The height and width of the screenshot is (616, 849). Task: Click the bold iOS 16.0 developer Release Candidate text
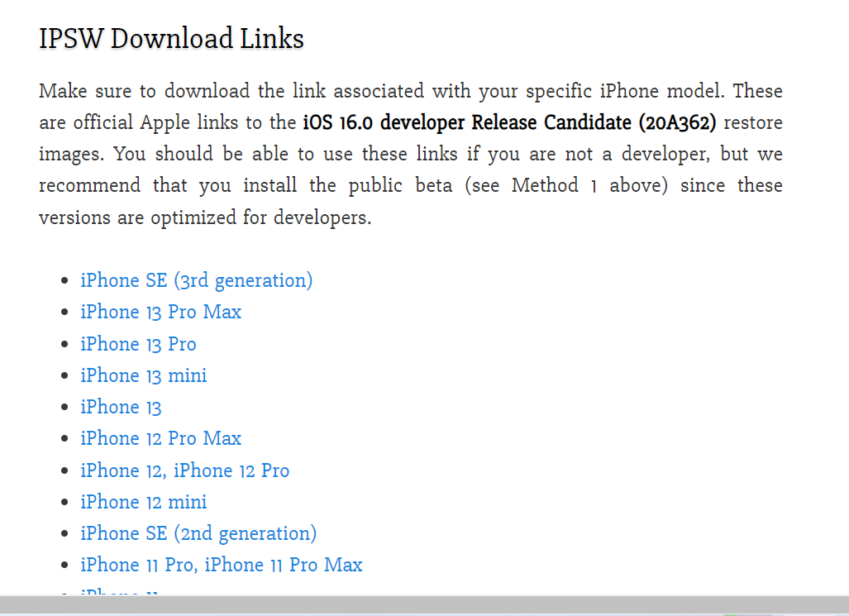(x=509, y=122)
